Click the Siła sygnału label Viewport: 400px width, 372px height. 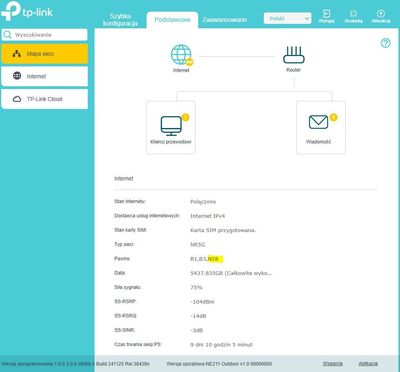click(127, 287)
